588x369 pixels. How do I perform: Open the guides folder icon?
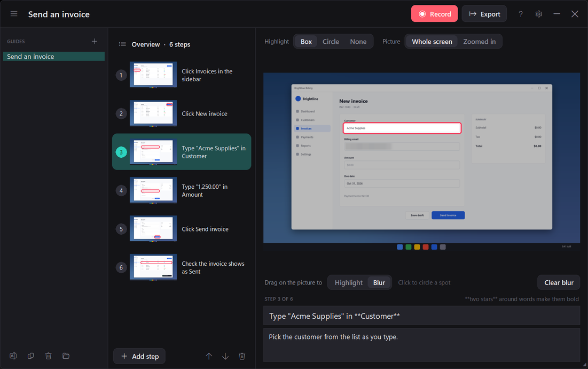[66, 356]
